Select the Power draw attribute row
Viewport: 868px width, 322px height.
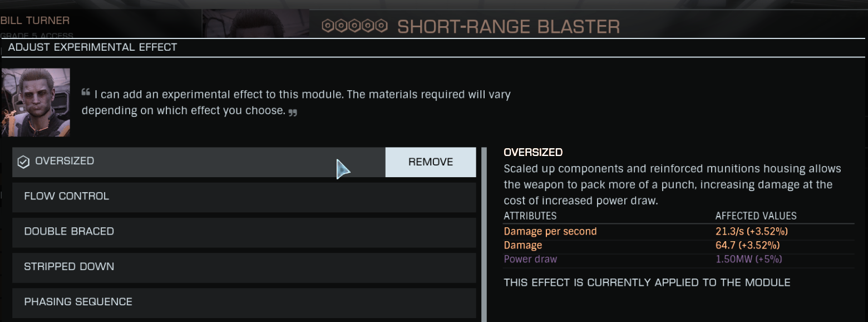tap(679, 259)
